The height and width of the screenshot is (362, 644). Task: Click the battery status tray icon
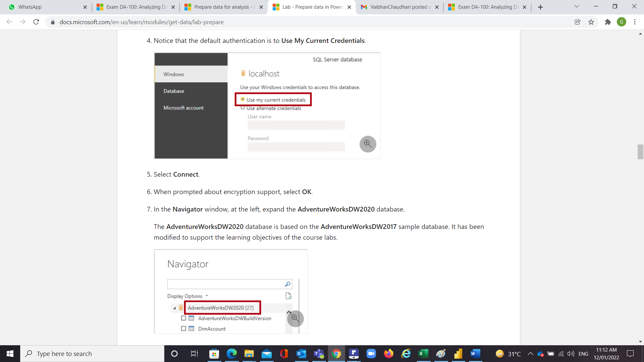click(x=551, y=354)
